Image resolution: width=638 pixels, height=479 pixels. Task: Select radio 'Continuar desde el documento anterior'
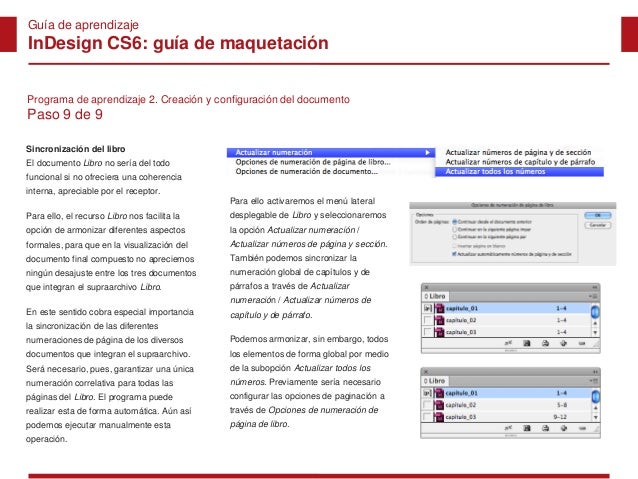point(454,222)
